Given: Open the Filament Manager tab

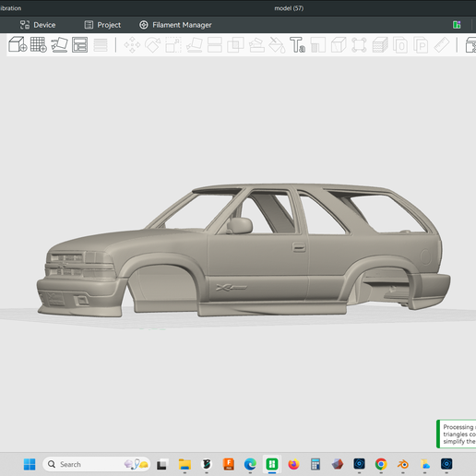Looking at the screenshot, I should coord(175,25).
